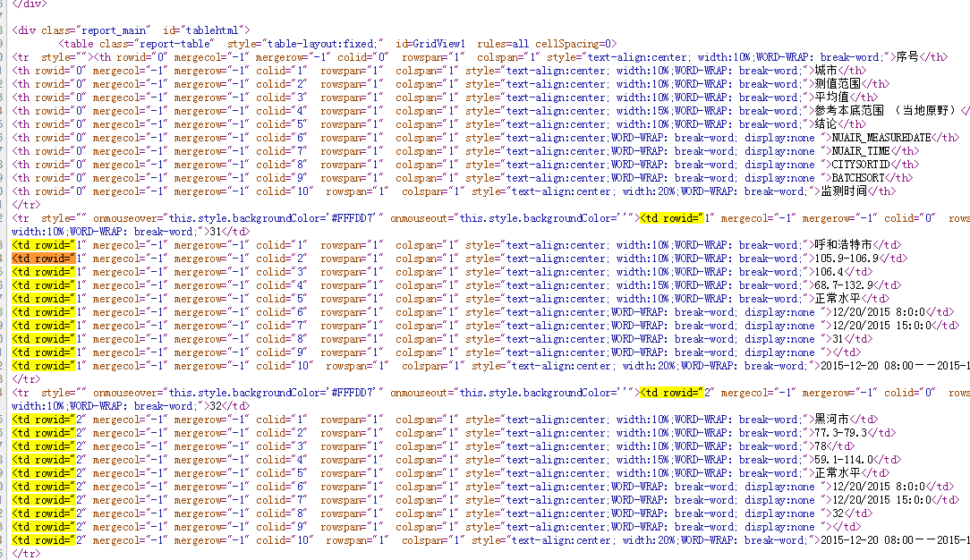Click 正常水平 below the 68.7-132.9 line
This screenshot has height=560, width=970.
pyautogui.click(x=838, y=299)
